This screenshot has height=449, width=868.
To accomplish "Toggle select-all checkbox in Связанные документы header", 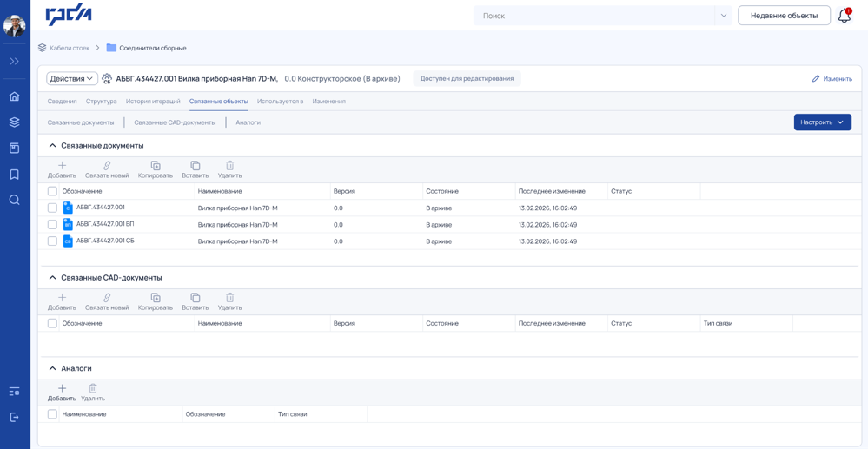I will tap(52, 191).
